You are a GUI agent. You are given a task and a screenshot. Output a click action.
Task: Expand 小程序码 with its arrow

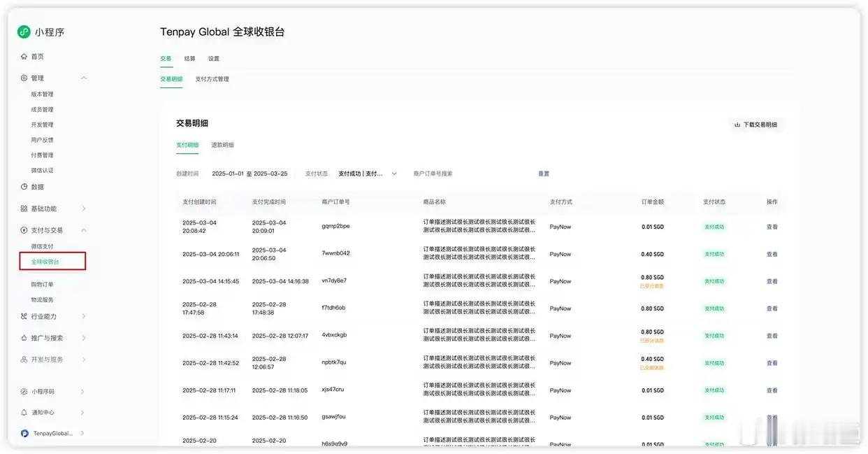point(83,392)
